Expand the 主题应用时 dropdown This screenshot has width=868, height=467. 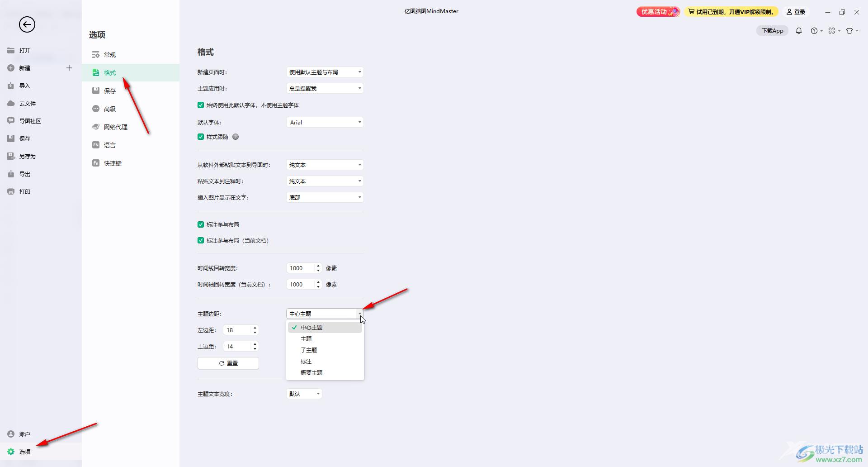pos(325,88)
